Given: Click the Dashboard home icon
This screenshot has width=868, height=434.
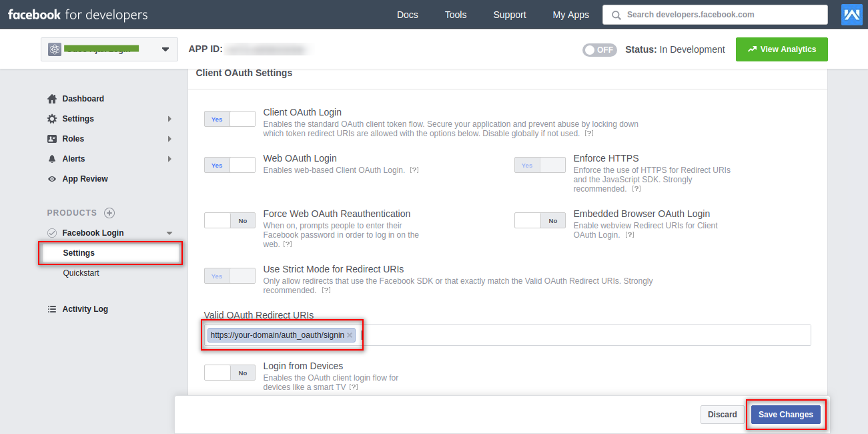Looking at the screenshot, I should [52, 99].
